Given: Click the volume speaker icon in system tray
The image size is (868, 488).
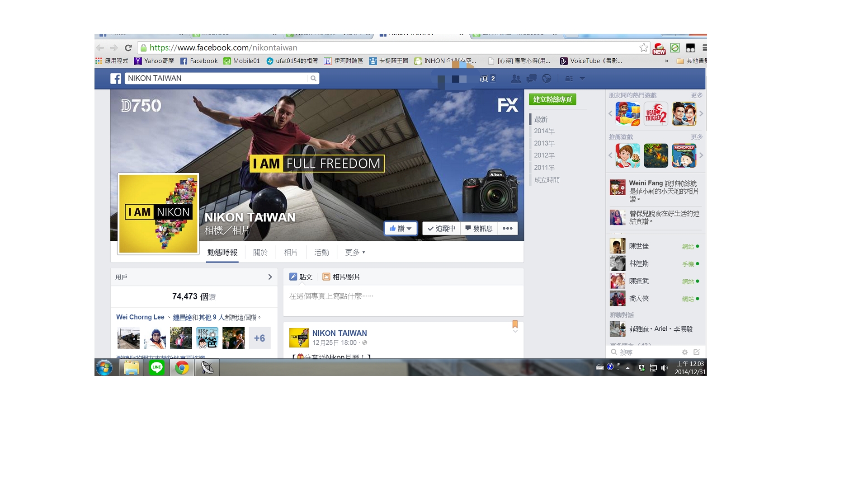Looking at the screenshot, I should coord(664,368).
